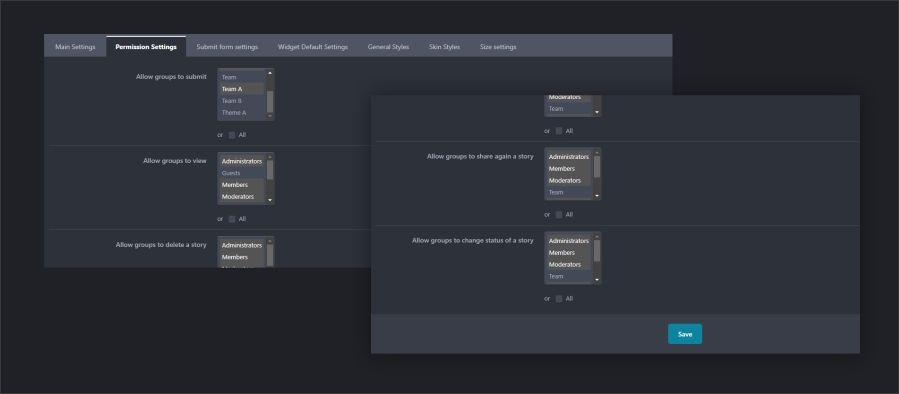Select 'Team' in the change-status list
899x394 pixels.
coord(569,276)
